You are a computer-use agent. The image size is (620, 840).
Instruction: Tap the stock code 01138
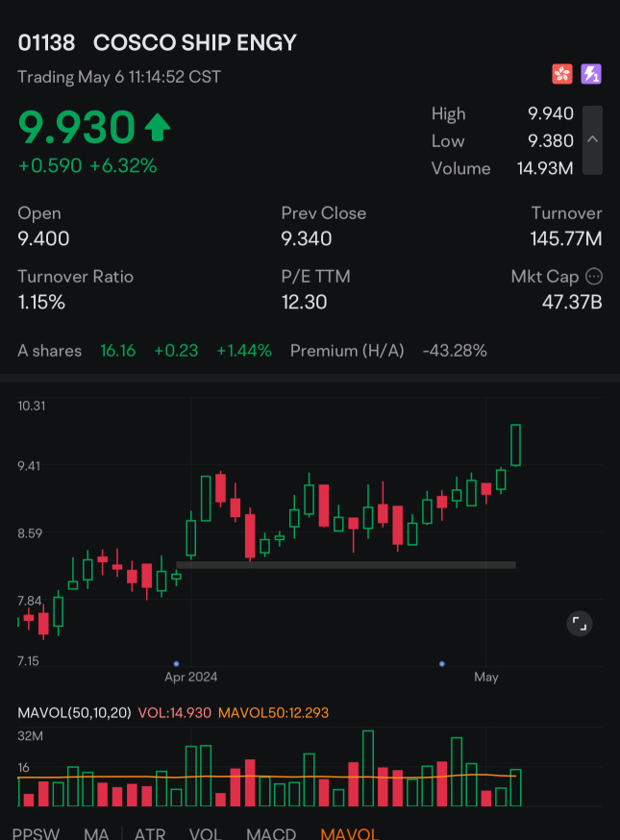(x=46, y=43)
